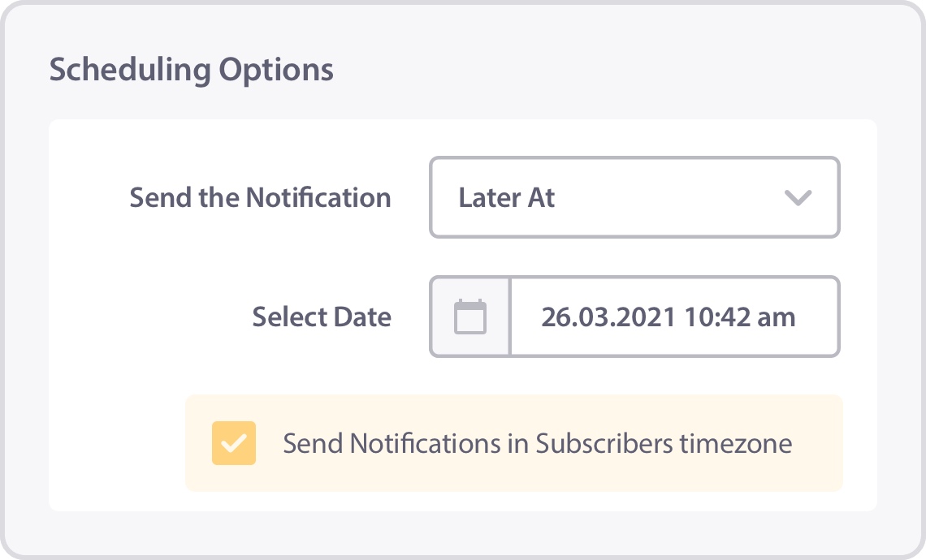Click the Select Date label

322,317
